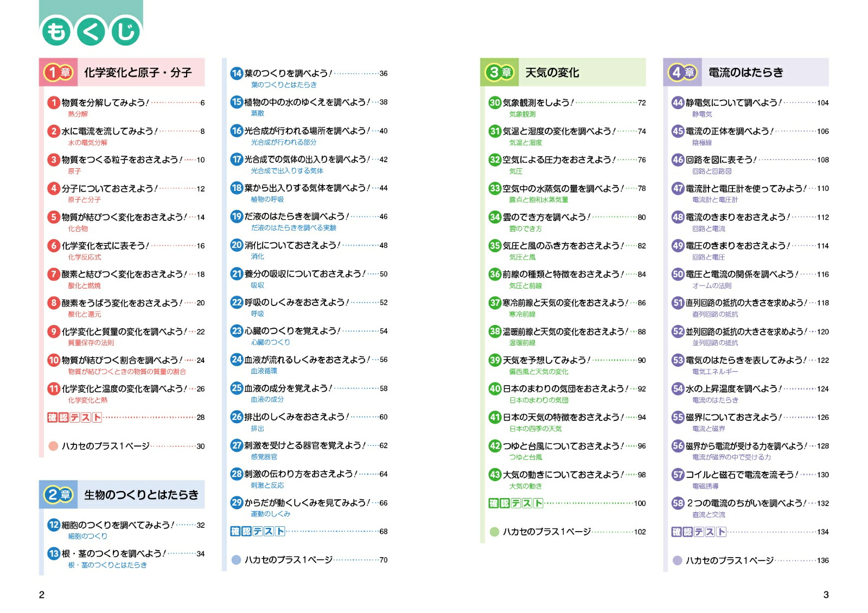Click the 2章 chapter badge
The height and width of the screenshot is (613, 868).
[59, 494]
